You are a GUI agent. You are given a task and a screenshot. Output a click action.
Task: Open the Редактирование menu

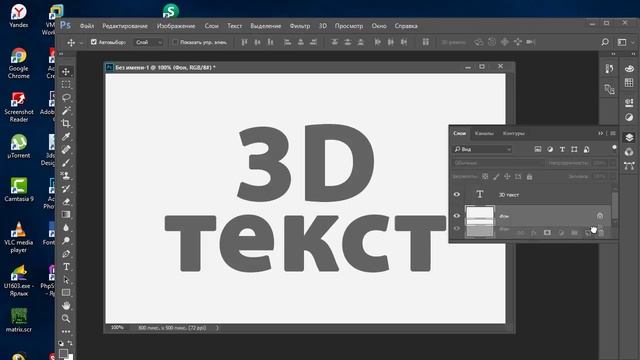click(x=125, y=26)
